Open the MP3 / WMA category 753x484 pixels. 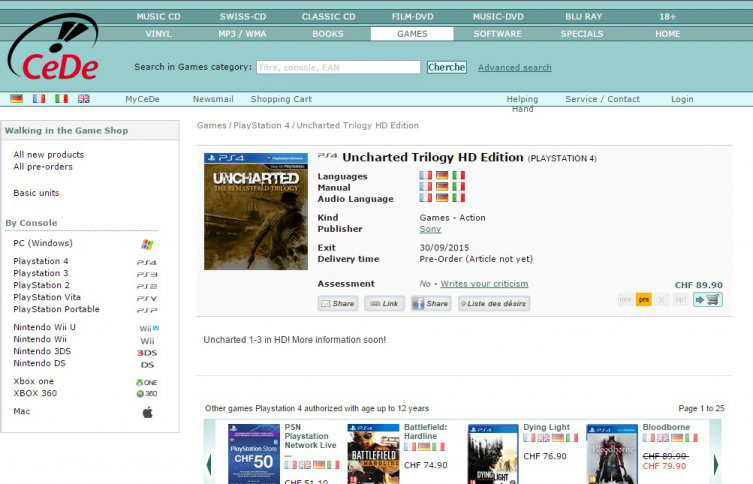(242, 34)
